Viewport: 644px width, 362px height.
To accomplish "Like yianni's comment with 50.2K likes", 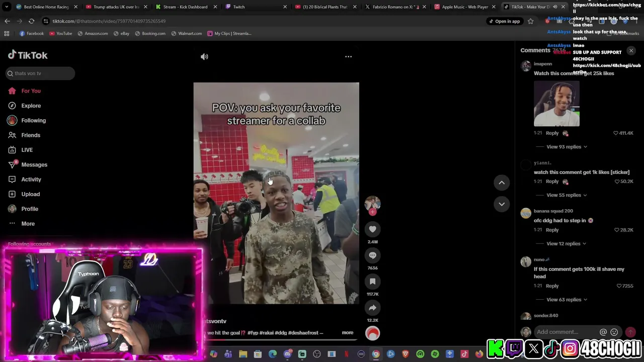I will click(x=617, y=182).
